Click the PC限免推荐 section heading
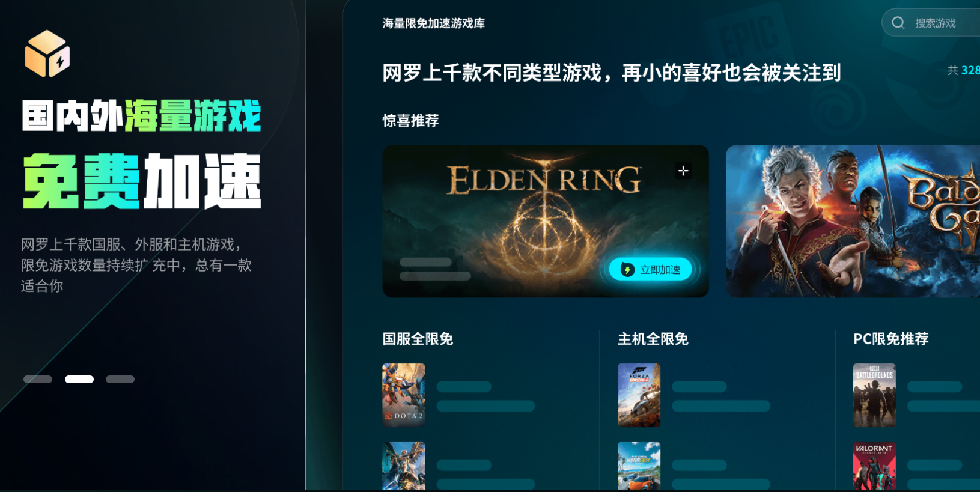Viewport: 980px width, 492px height. (x=890, y=339)
